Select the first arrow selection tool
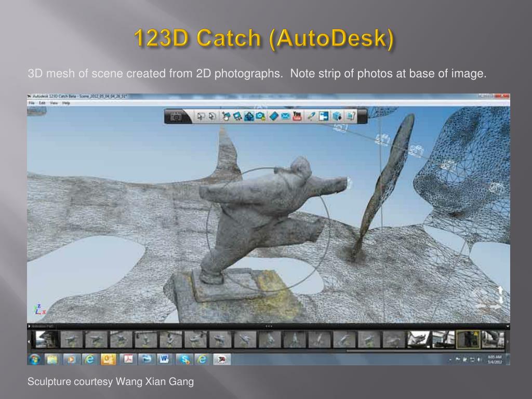The height and width of the screenshot is (399, 532). point(201,117)
